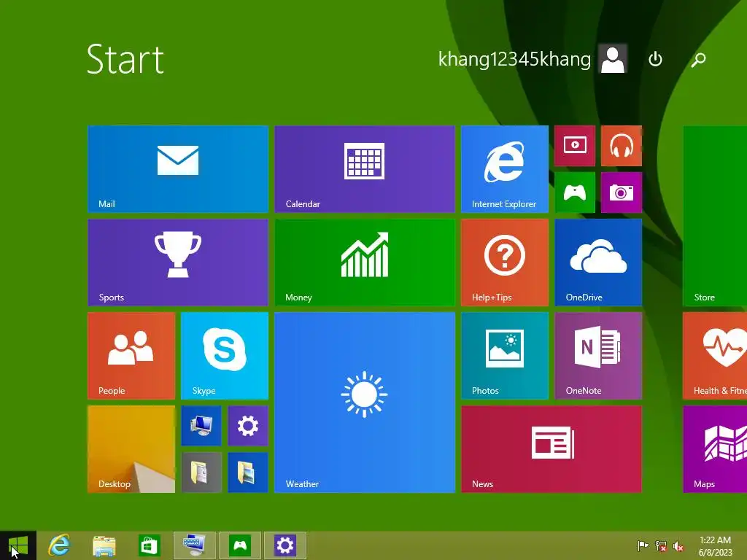Viewport: 747px width, 560px height.
Task: Open the small Documents folder tile
Action: (201, 472)
